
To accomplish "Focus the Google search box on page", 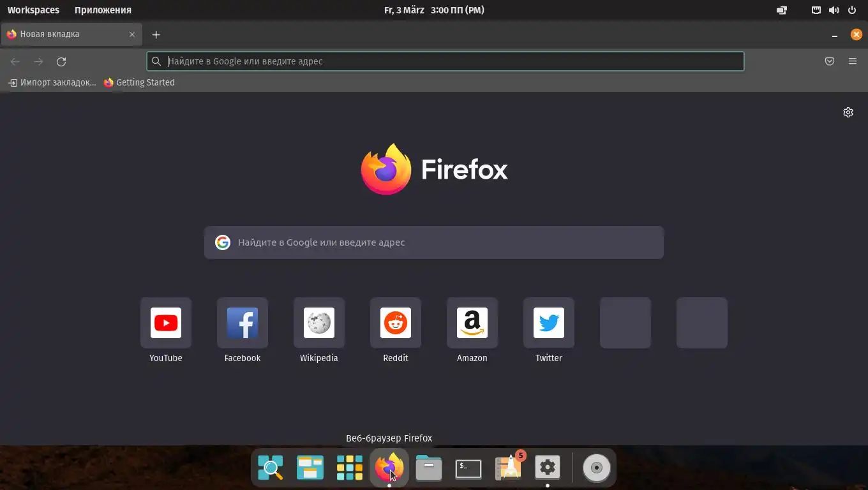I will click(434, 242).
